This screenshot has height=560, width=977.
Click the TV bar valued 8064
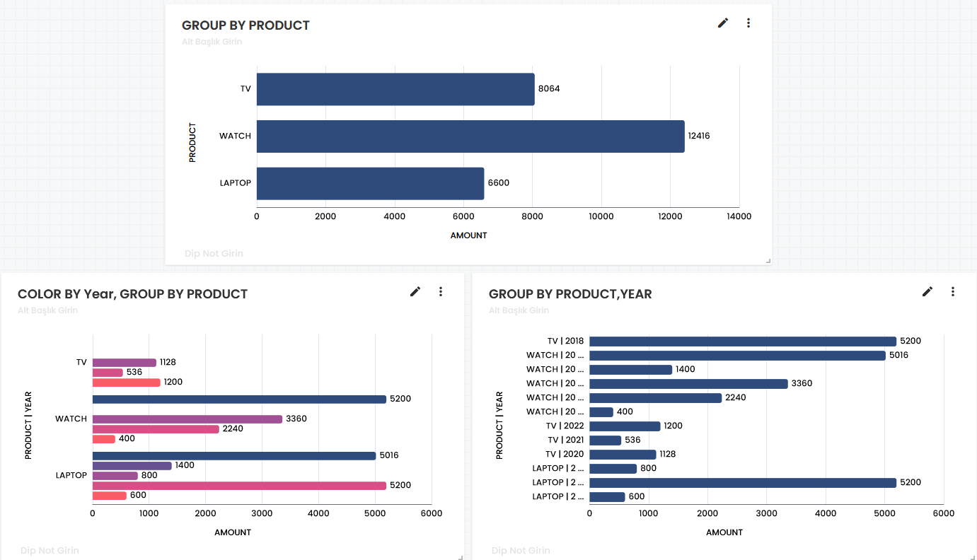click(395, 89)
